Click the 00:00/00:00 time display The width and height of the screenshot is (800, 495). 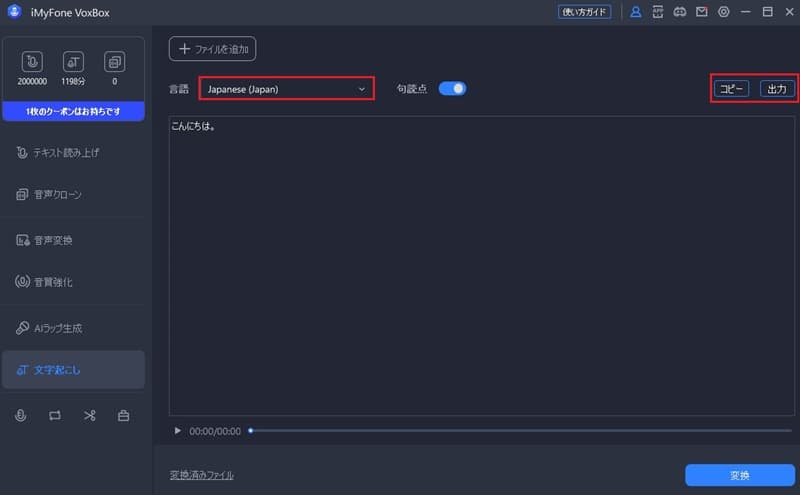pyautogui.click(x=215, y=431)
